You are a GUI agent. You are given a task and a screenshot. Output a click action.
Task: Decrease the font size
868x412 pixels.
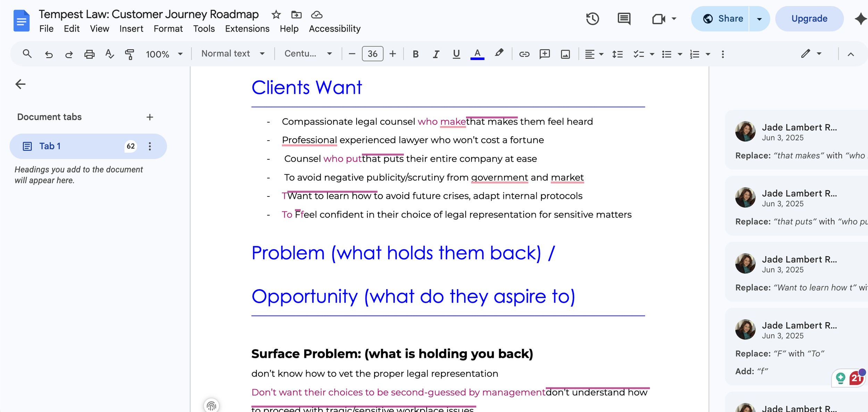tap(352, 54)
